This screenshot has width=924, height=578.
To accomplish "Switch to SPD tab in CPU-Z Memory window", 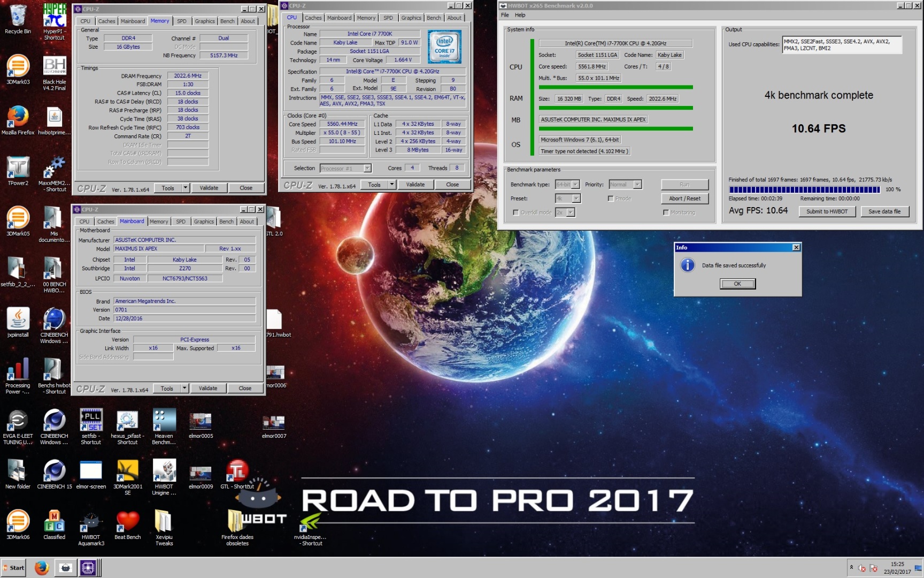I will [x=182, y=21].
